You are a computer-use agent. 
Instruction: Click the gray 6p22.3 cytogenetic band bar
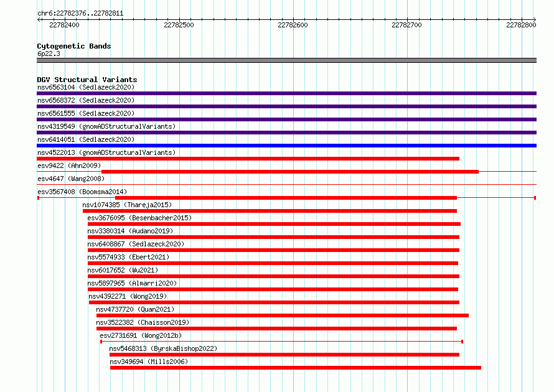click(286, 60)
